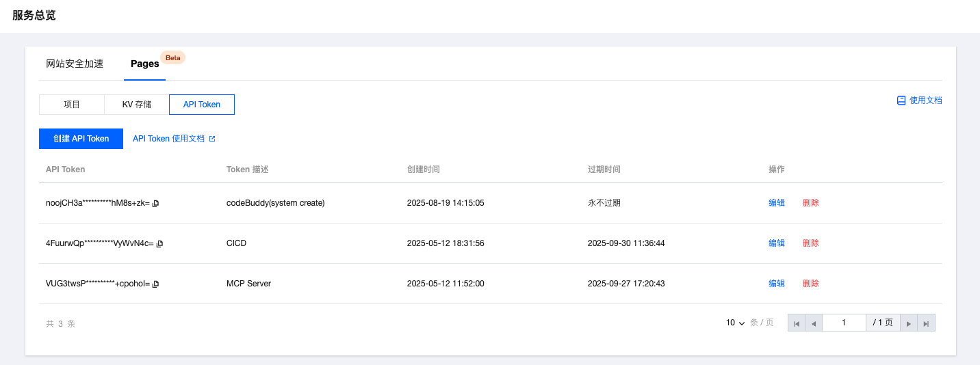Select the Pages Beta tab
The image size is (980, 365).
[145, 64]
